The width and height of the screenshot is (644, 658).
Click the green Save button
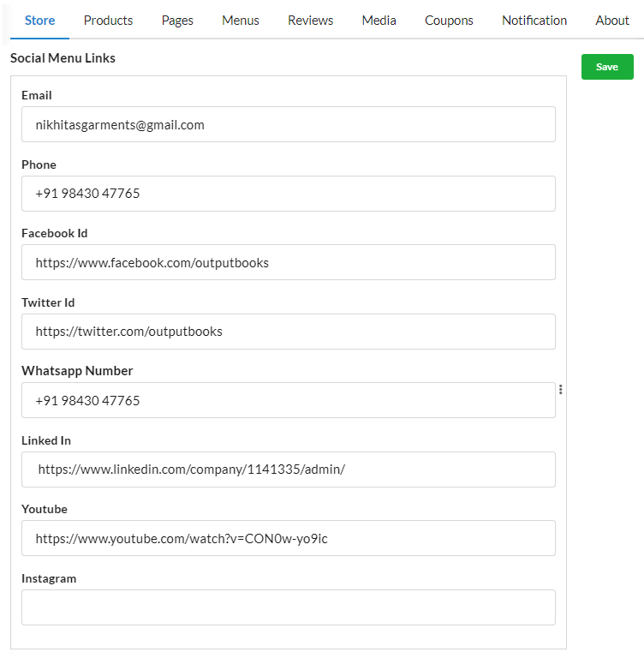click(x=607, y=67)
